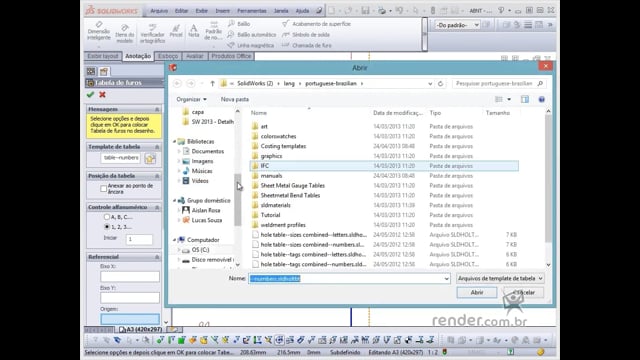The width and height of the screenshot is (640, 360).
Task: Open the Organizar dropdown
Action: (191, 99)
